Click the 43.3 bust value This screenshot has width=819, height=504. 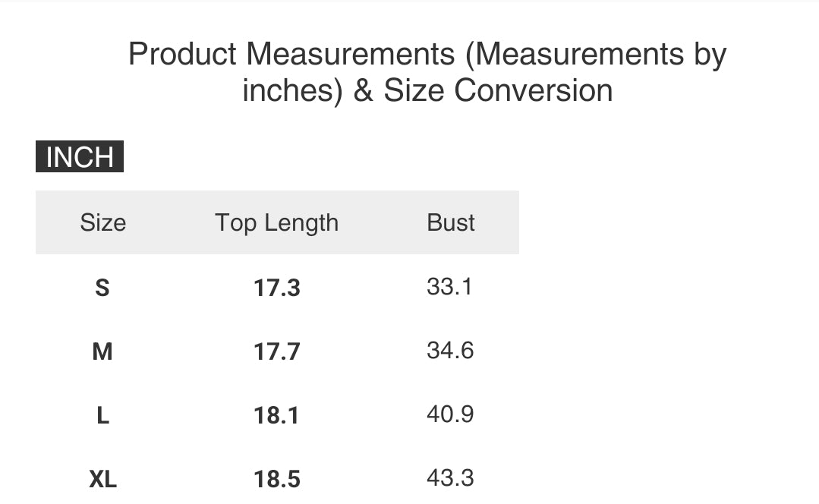click(450, 478)
